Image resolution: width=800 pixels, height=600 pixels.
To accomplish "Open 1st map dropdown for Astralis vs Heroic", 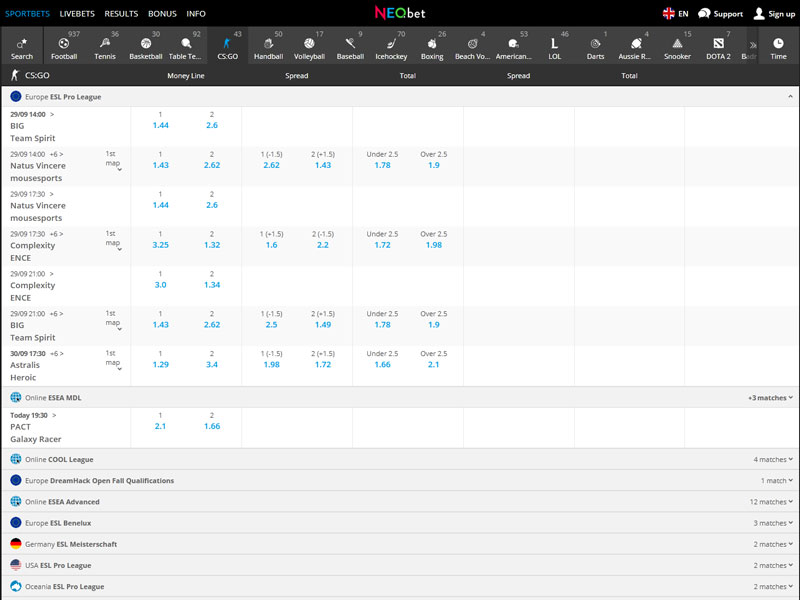I will click(x=113, y=359).
